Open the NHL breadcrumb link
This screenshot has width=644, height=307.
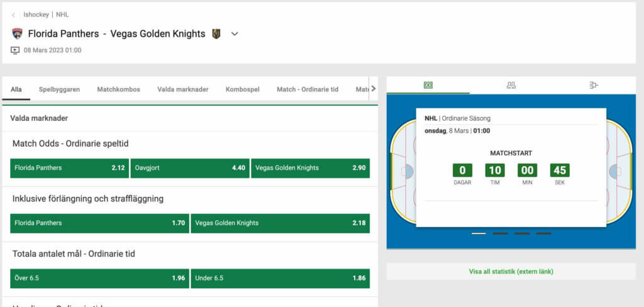click(x=62, y=15)
